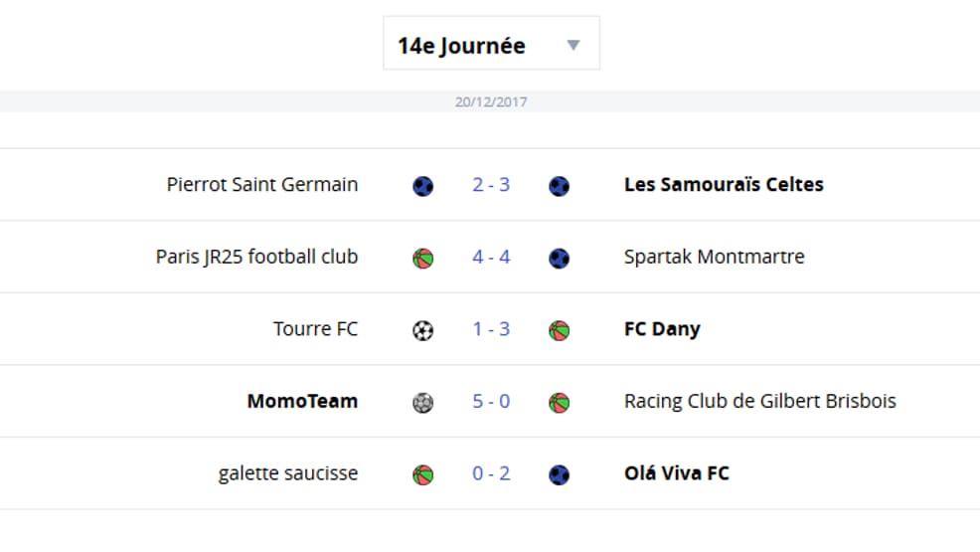
Task: Open the 2 - 3 match score
Action: pyautogui.click(x=491, y=184)
